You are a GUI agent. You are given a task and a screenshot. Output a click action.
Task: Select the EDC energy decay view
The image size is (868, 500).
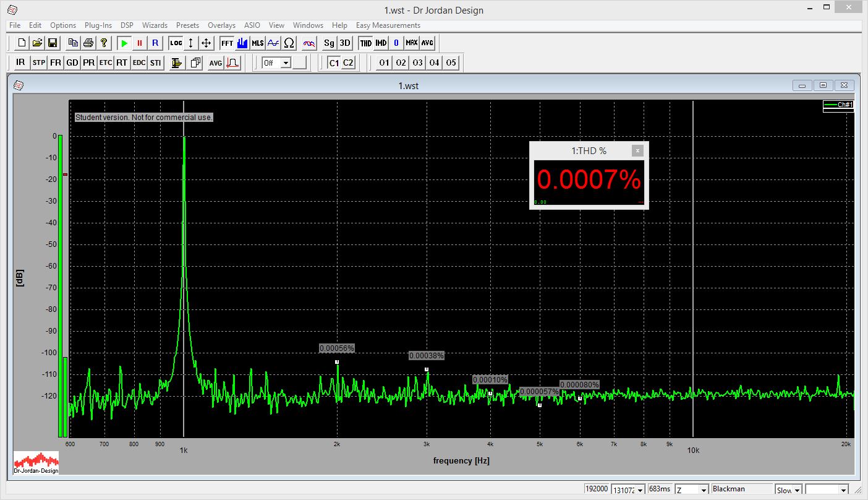[139, 62]
